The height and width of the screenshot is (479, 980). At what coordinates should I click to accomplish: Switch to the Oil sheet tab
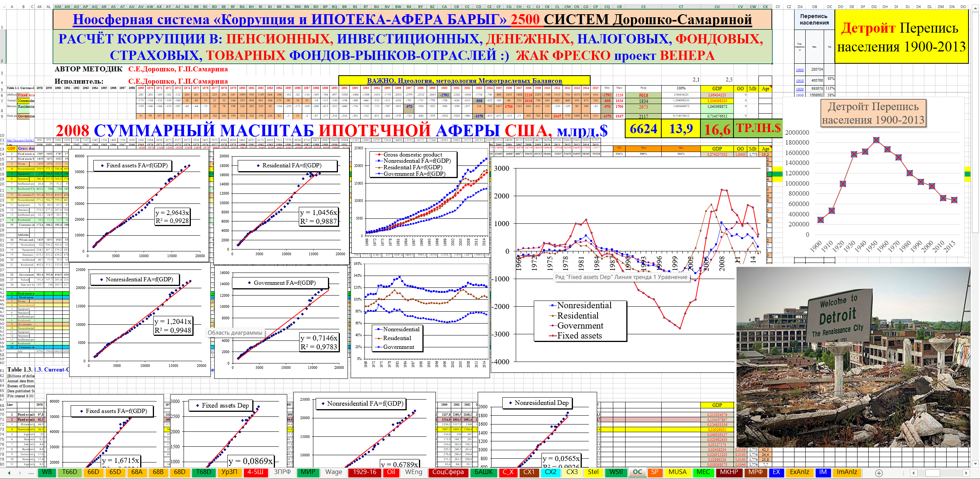(391, 472)
